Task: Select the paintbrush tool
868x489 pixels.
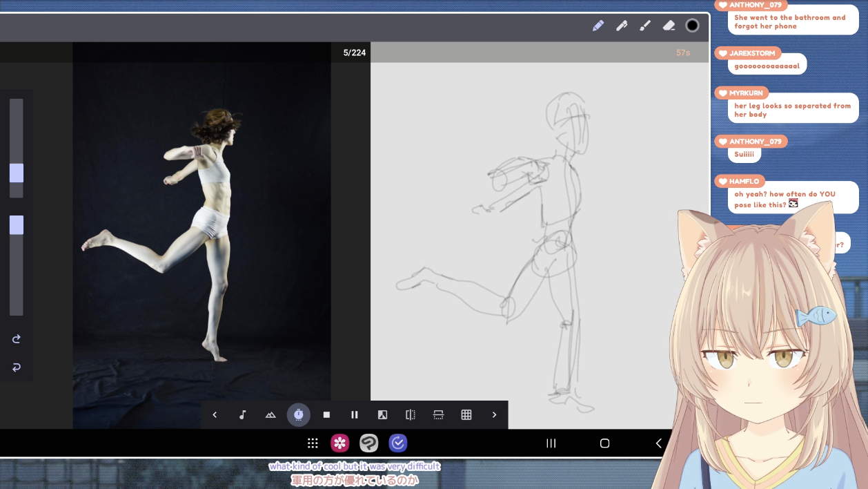Action: [x=645, y=26]
